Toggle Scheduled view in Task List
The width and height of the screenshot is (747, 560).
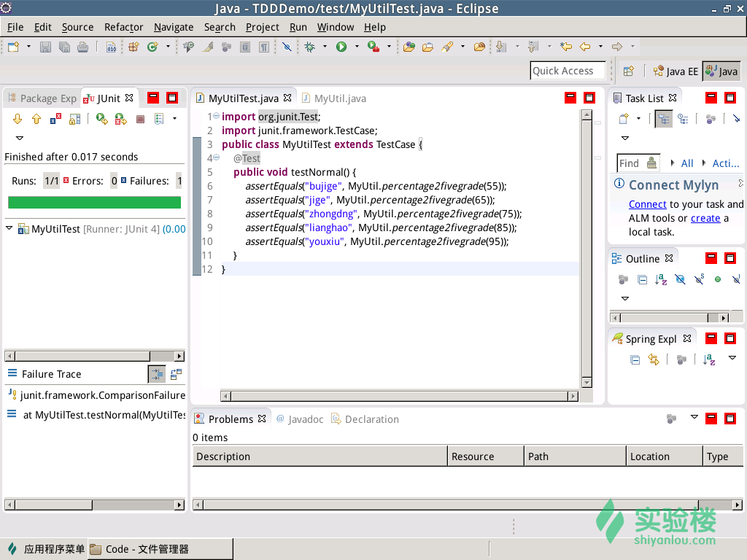pos(683,119)
